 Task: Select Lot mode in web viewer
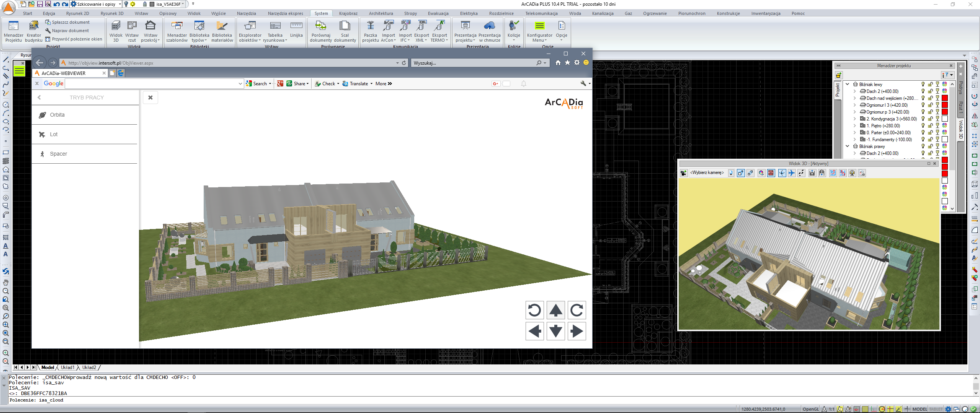(x=84, y=134)
